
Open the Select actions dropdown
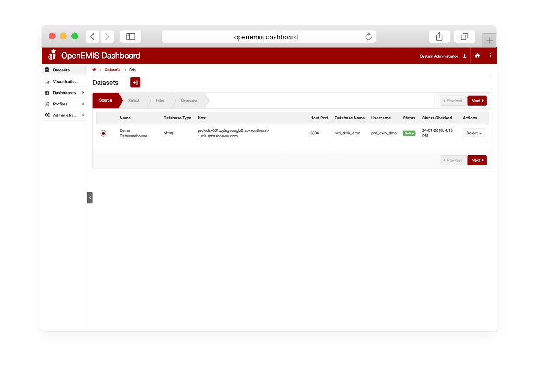[x=474, y=133]
